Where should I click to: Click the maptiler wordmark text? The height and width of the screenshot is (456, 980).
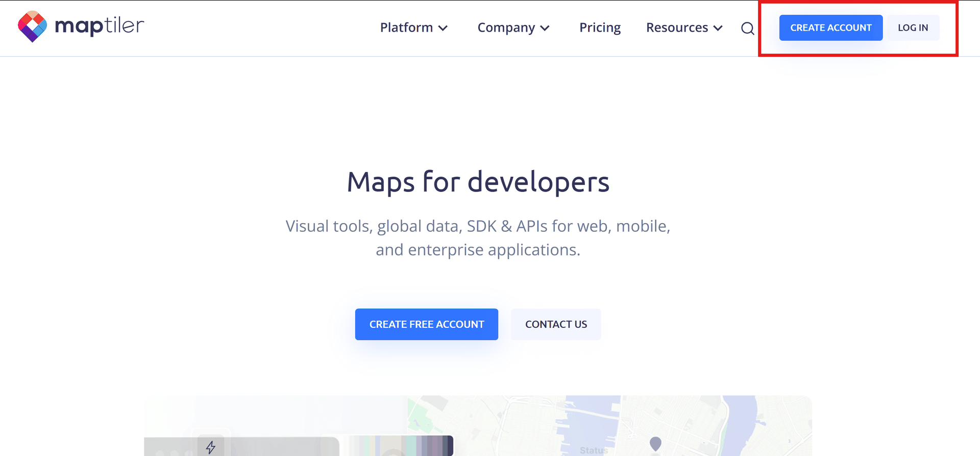pos(100,26)
